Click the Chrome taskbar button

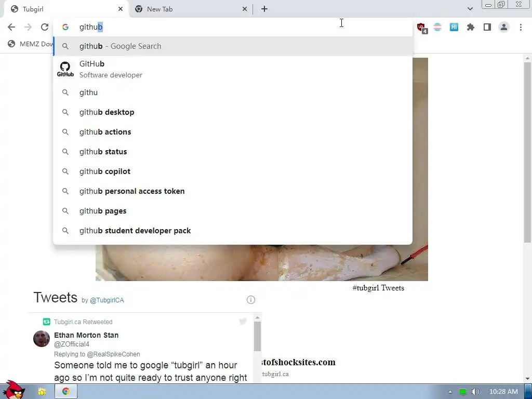(x=66, y=392)
